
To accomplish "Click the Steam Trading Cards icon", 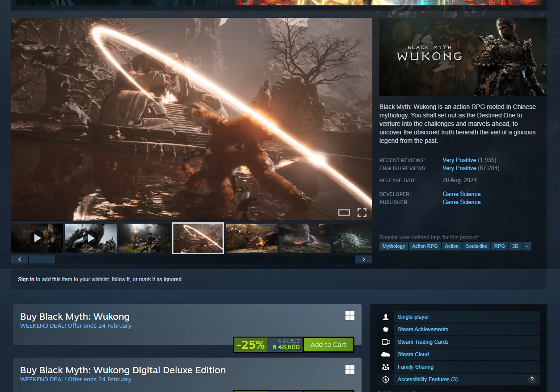I will 385,342.
